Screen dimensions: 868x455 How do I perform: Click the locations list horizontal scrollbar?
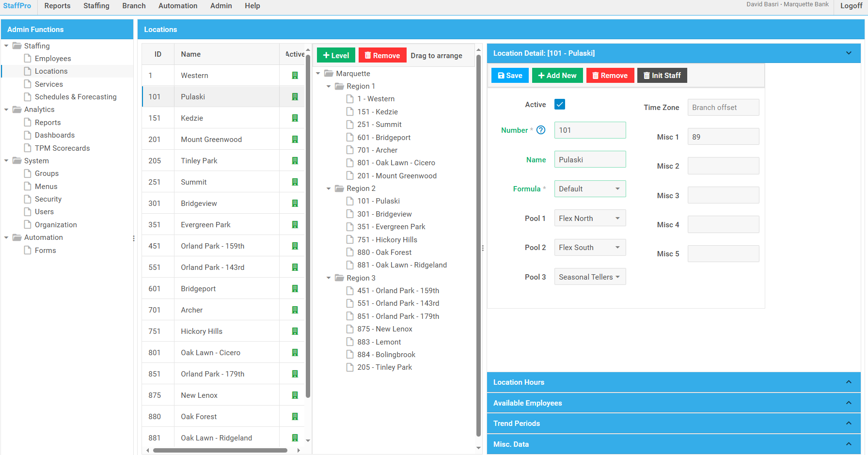[220, 450]
